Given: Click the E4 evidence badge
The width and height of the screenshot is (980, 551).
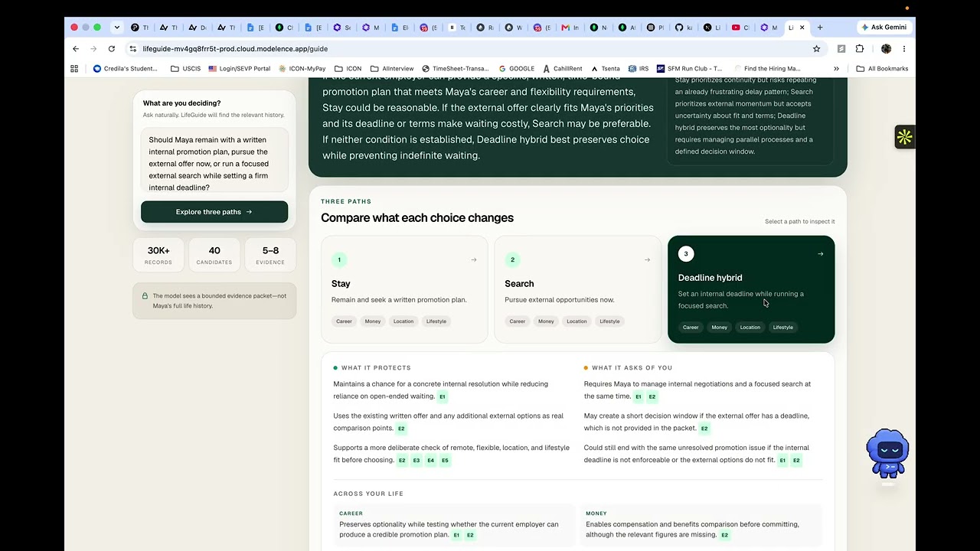Looking at the screenshot, I should pyautogui.click(x=430, y=461).
